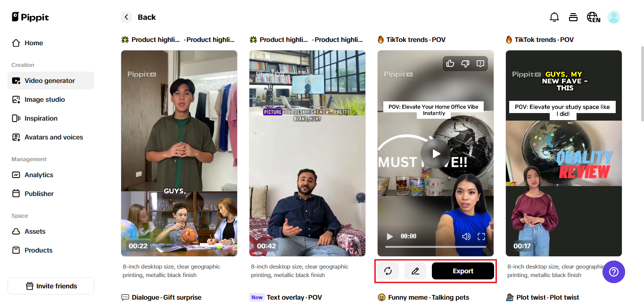
Task: Open Image studio in sidebar
Action: click(45, 99)
